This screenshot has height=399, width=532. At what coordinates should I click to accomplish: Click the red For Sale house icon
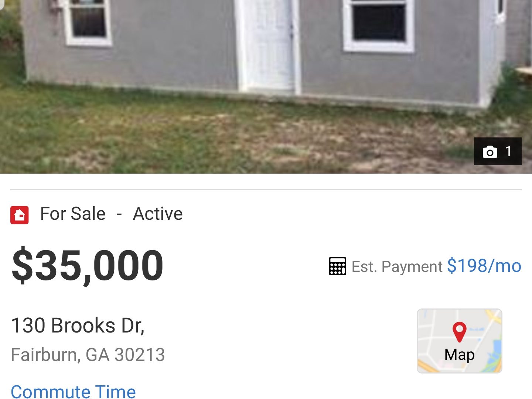(x=20, y=215)
